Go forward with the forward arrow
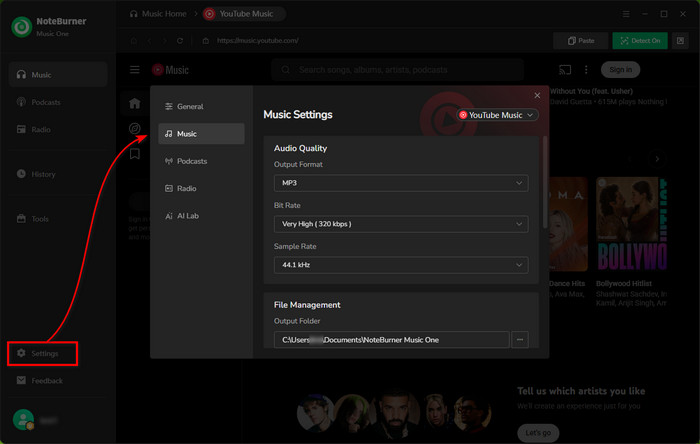The width and height of the screenshot is (700, 444). (x=165, y=41)
